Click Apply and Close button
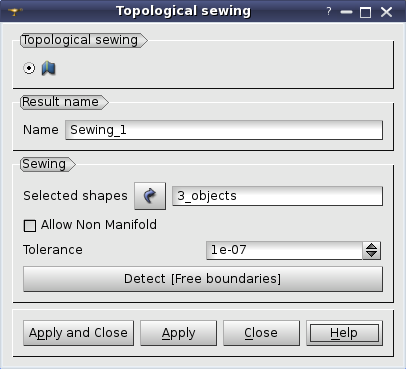This screenshot has height=369, width=406. click(x=79, y=333)
